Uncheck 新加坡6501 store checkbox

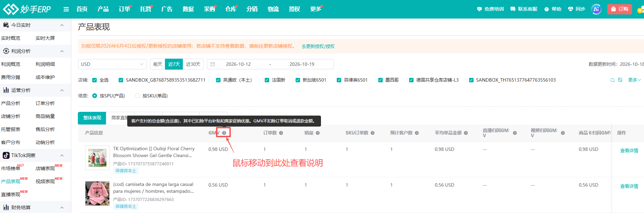point(298,80)
